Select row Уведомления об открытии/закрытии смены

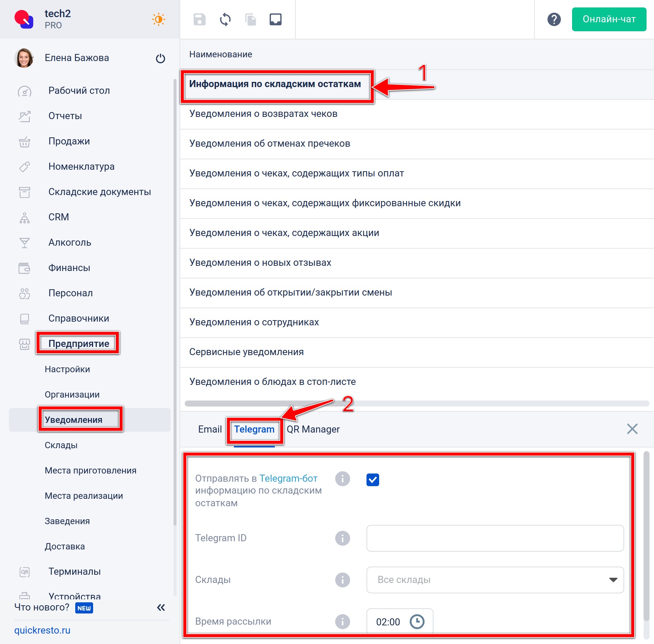(417, 293)
